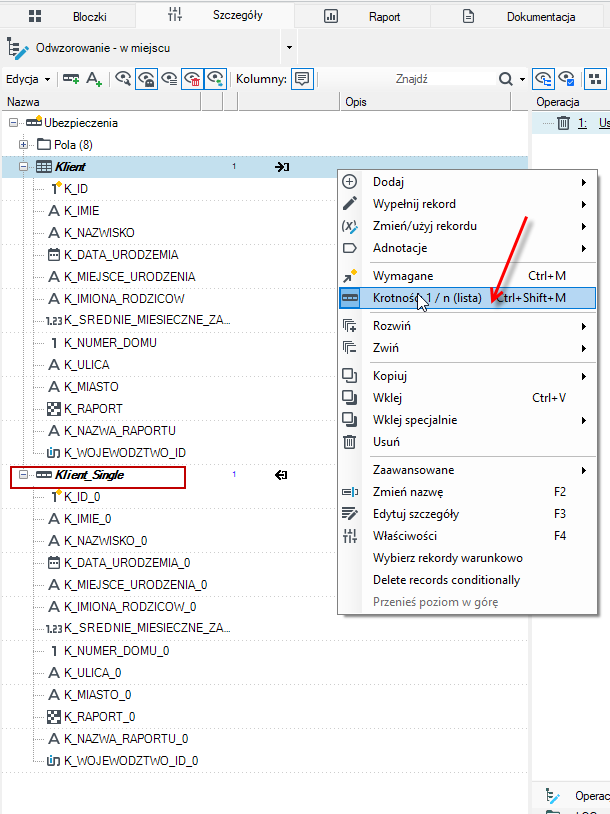The width and height of the screenshot is (610, 814).
Task: Open the Edycja dropdown menu
Action: pos(28,79)
